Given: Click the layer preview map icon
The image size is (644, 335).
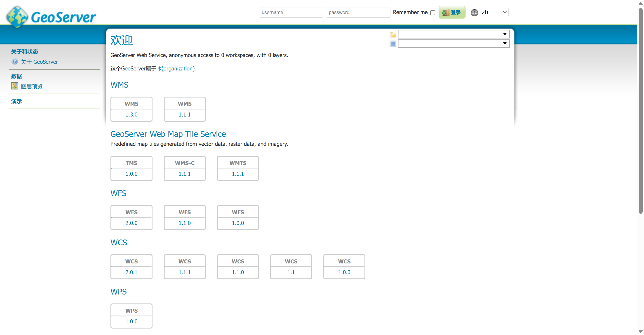Looking at the screenshot, I should click(x=15, y=86).
